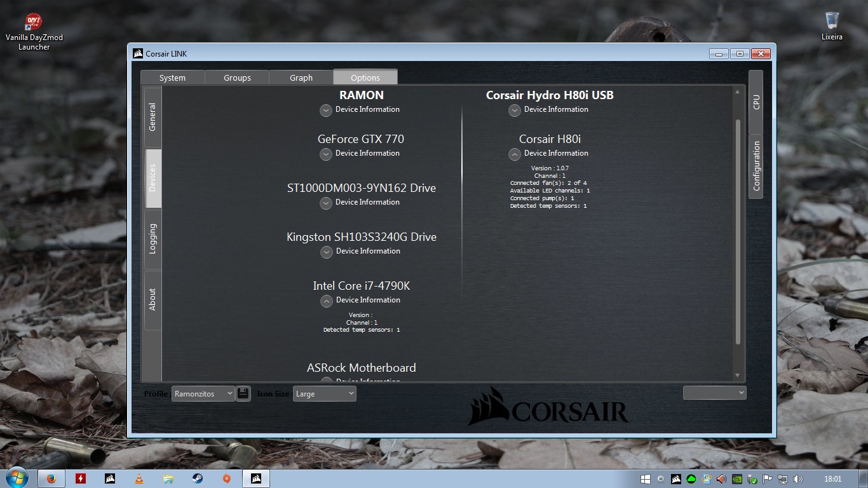
Task: Open the General side tab
Action: tap(153, 117)
